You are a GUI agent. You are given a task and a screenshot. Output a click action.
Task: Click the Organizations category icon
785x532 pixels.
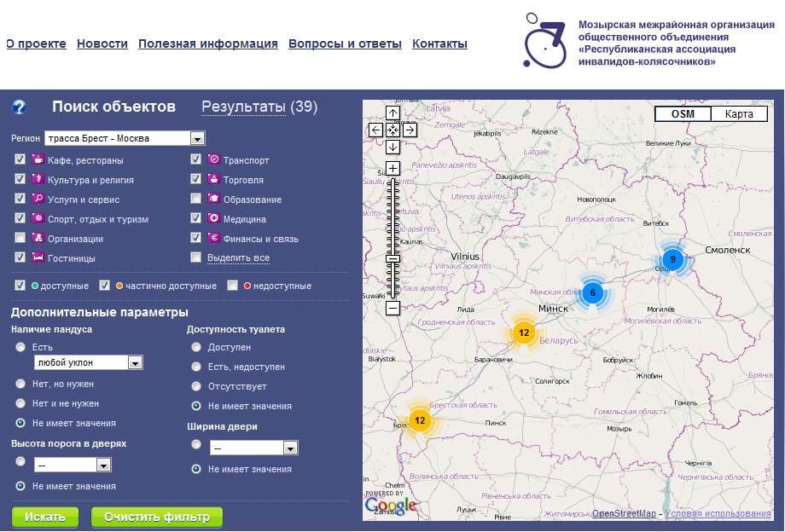pyautogui.click(x=38, y=238)
